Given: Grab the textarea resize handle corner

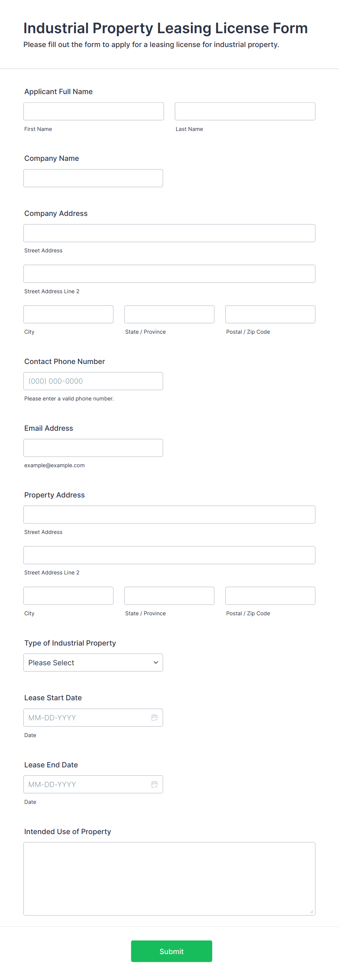Looking at the screenshot, I should (312, 912).
